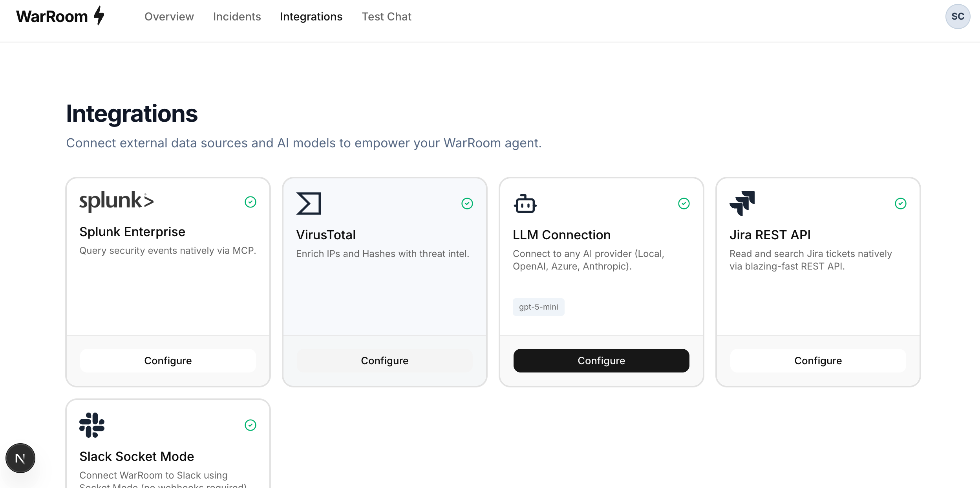Configure the Splunk Enterprise integration
Image resolution: width=980 pixels, height=488 pixels.
pyautogui.click(x=168, y=361)
